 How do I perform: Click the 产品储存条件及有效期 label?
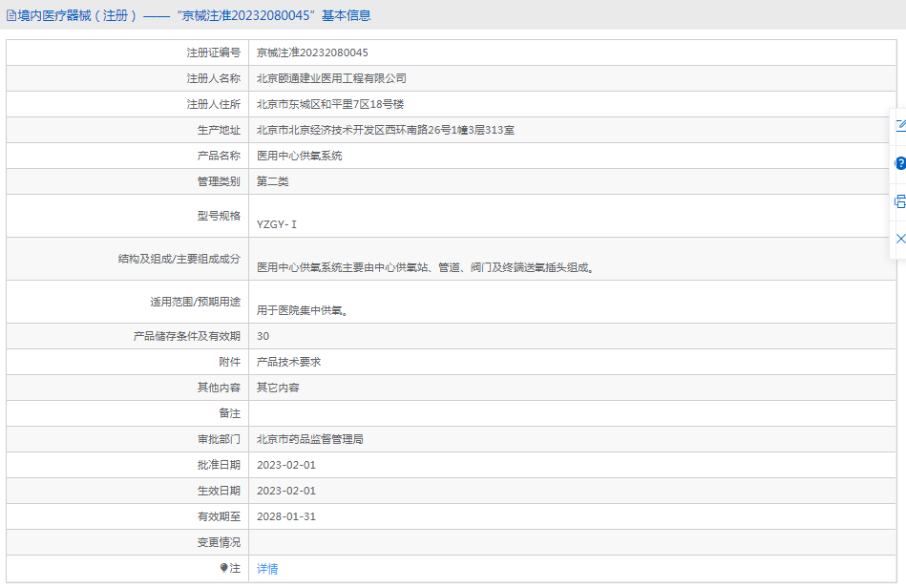(186, 336)
